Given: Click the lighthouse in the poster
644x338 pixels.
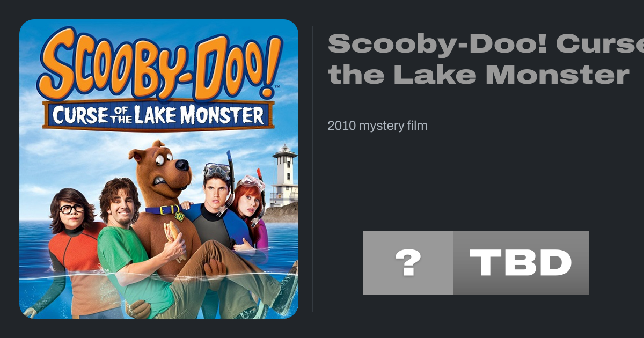Looking at the screenshot, I should 284,174.
